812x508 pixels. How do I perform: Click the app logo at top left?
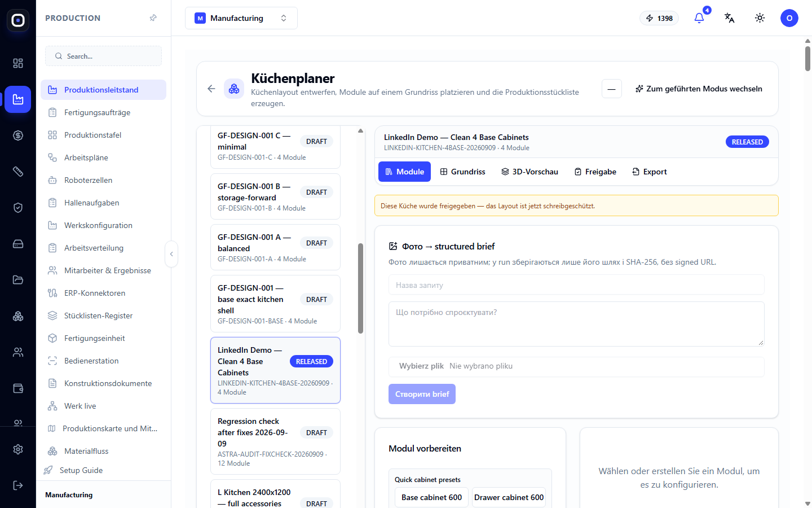coord(18,20)
